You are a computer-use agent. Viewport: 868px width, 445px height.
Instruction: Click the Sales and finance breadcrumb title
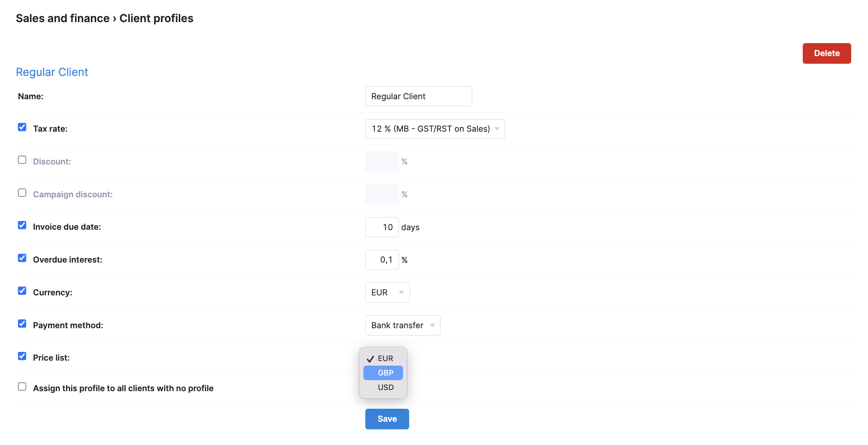pyautogui.click(x=63, y=18)
